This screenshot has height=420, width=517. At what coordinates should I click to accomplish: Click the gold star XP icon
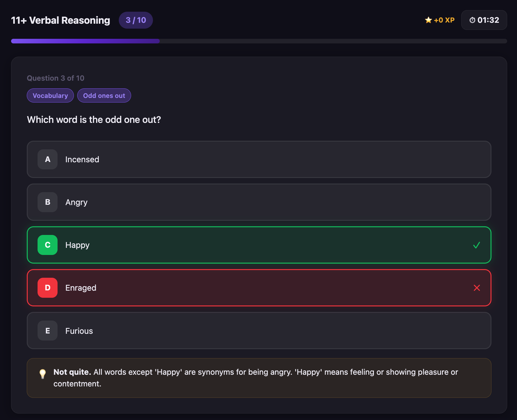(x=428, y=20)
